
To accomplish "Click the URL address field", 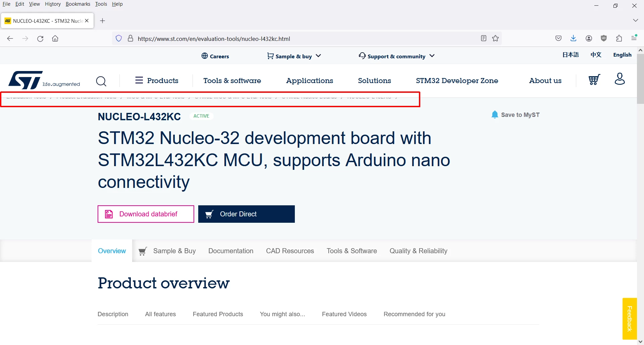I will point(307,39).
